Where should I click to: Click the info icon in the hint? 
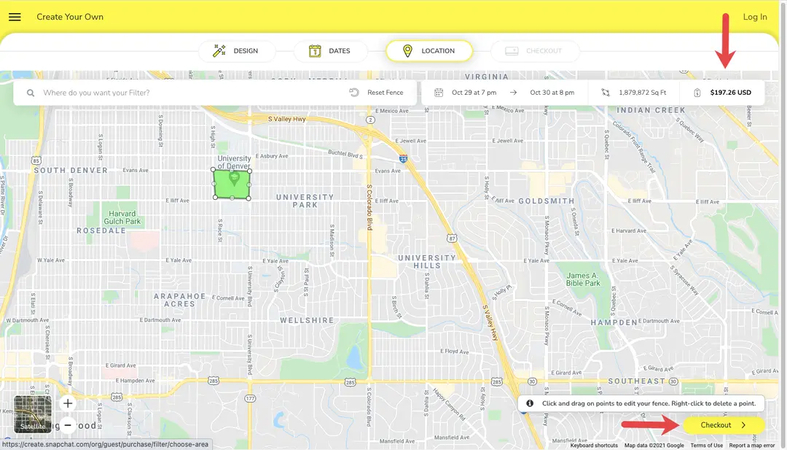coord(530,403)
